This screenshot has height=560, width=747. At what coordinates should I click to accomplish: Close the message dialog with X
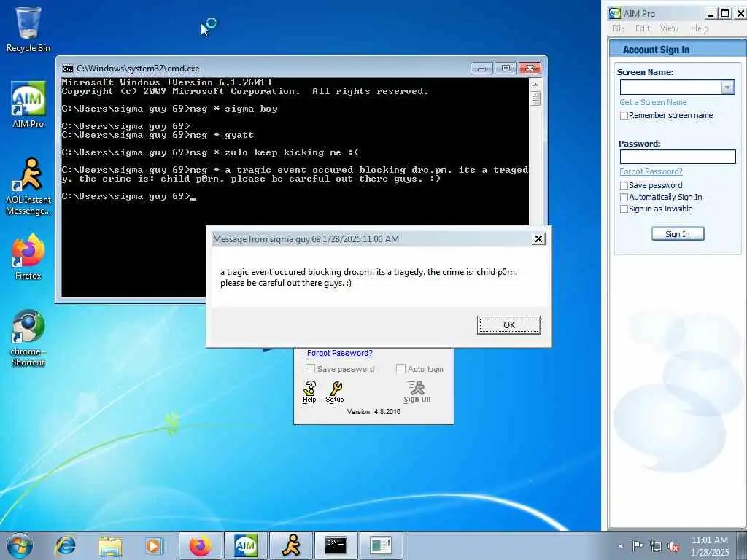click(538, 239)
